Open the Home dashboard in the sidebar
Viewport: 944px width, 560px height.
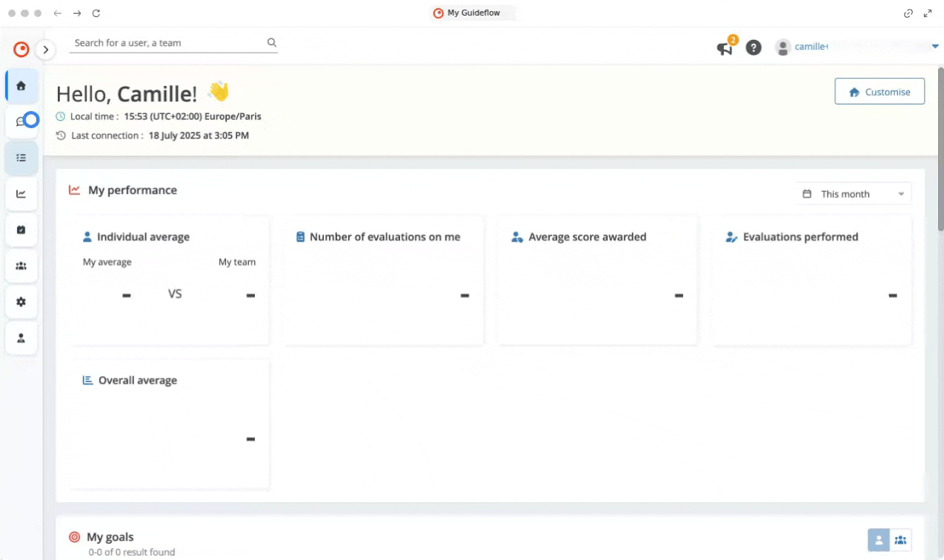pos(21,86)
